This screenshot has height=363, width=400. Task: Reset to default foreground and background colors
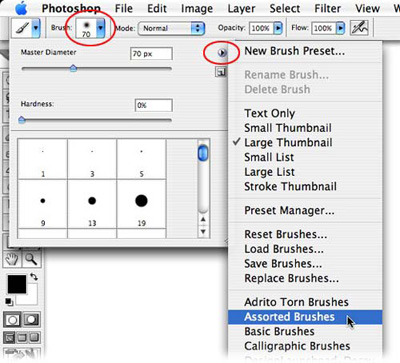point(9,302)
